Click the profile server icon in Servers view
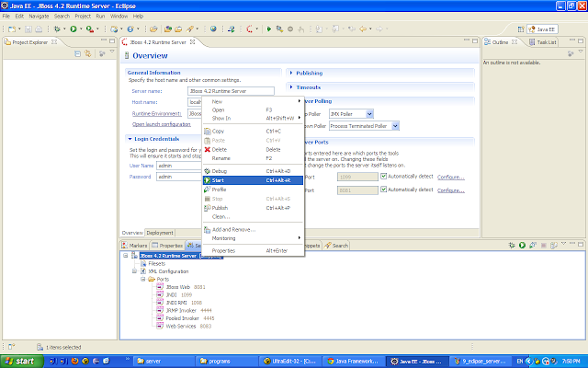 [x=533, y=246]
